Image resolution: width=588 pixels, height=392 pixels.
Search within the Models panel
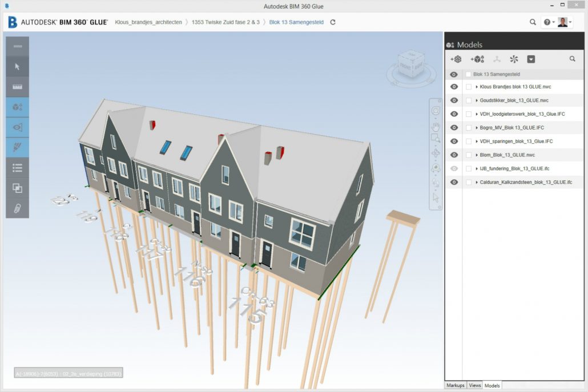coord(572,59)
